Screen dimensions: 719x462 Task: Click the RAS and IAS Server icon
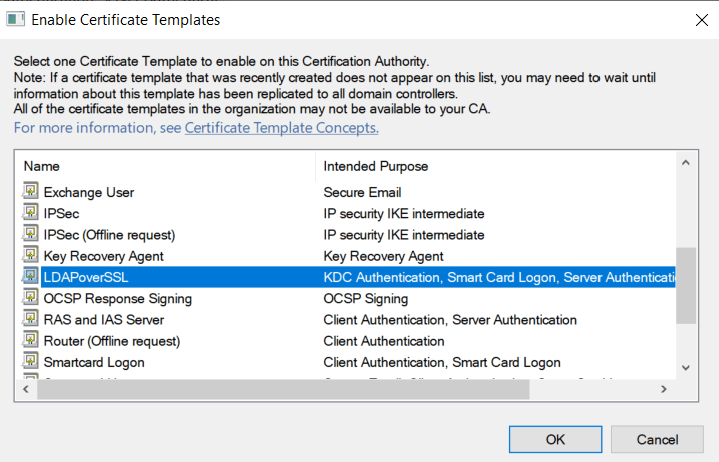coord(31,320)
